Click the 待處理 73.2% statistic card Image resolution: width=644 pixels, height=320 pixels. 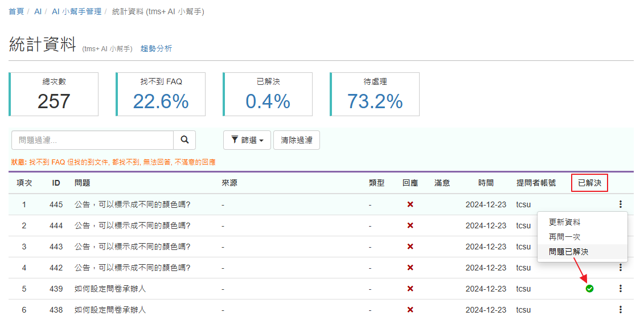coord(375,95)
